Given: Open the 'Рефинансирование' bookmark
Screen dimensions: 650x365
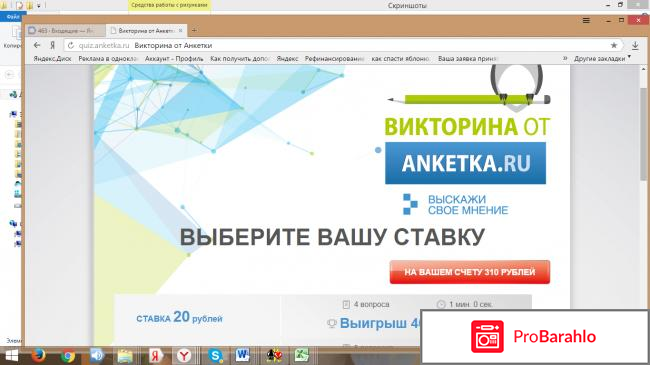Looking at the screenshot, I should point(335,59).
